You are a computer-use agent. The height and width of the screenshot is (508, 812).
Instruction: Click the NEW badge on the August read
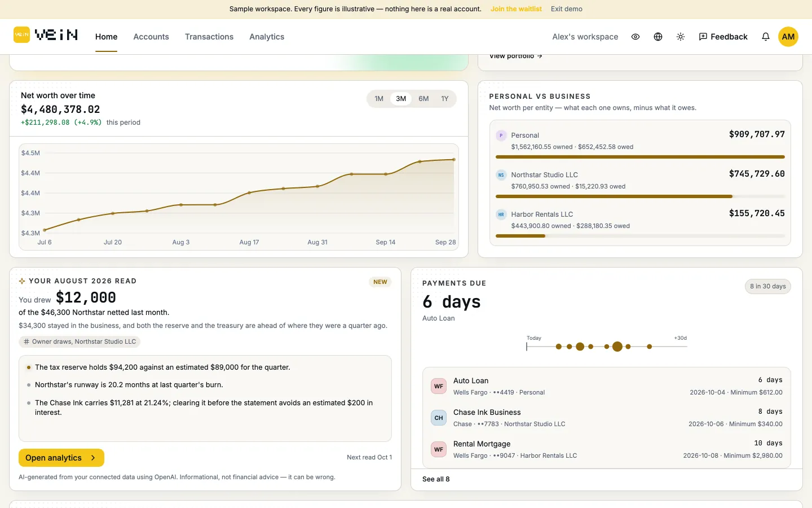[x=381, y=282]
